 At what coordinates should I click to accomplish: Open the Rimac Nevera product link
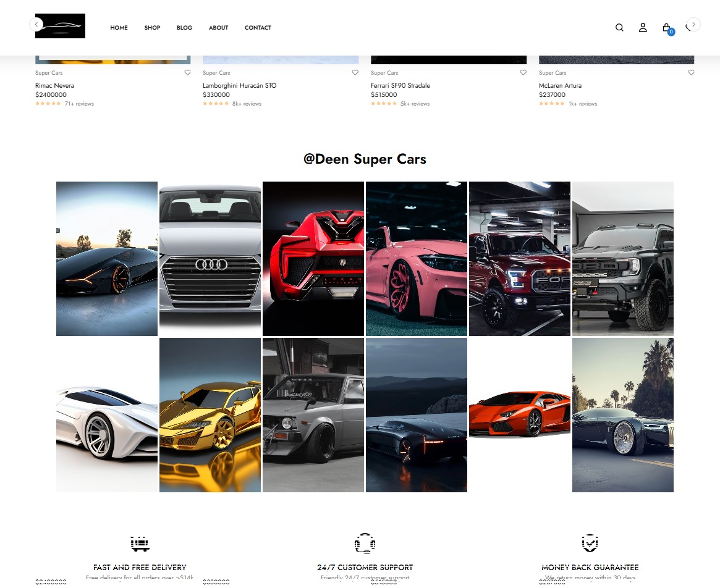(x=54, y=85)
